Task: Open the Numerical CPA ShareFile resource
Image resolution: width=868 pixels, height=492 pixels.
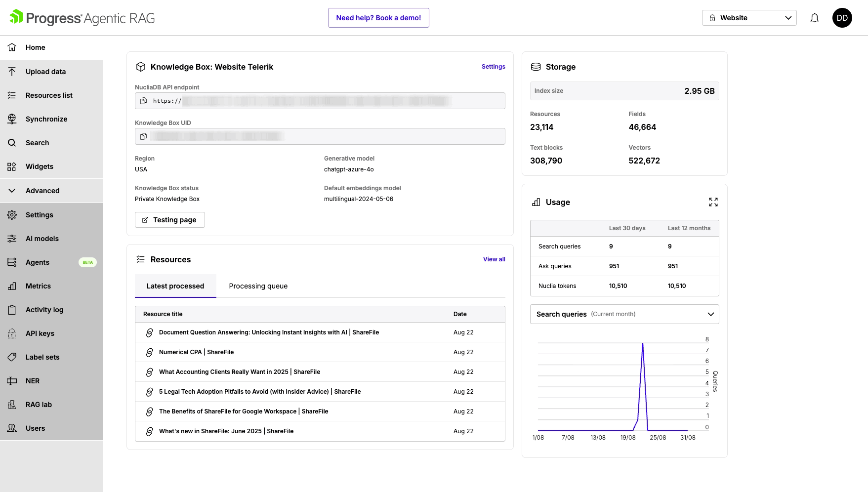Action: [196, 352]
